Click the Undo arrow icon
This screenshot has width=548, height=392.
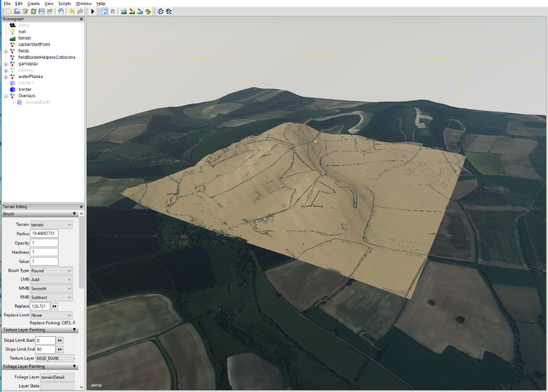click(x=72, y=11)
